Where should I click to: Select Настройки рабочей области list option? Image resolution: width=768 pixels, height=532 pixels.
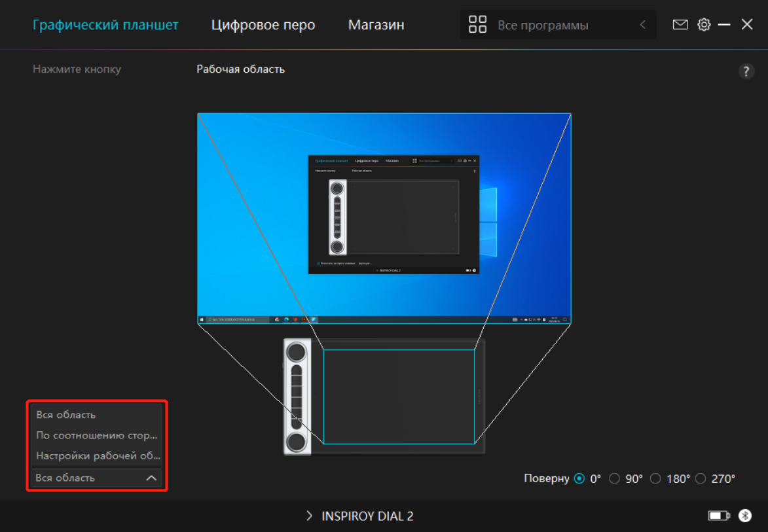pos(96,456)
